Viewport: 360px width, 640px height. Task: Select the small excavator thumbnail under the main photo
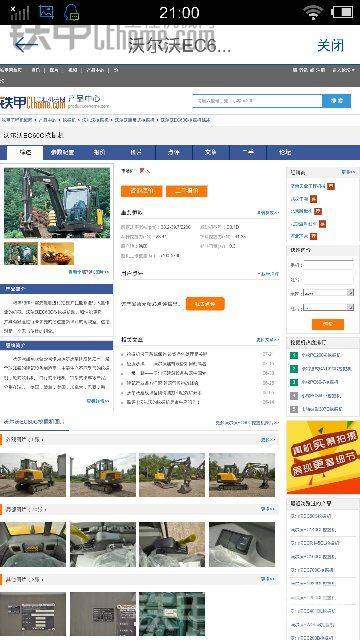tap(21, 253)
